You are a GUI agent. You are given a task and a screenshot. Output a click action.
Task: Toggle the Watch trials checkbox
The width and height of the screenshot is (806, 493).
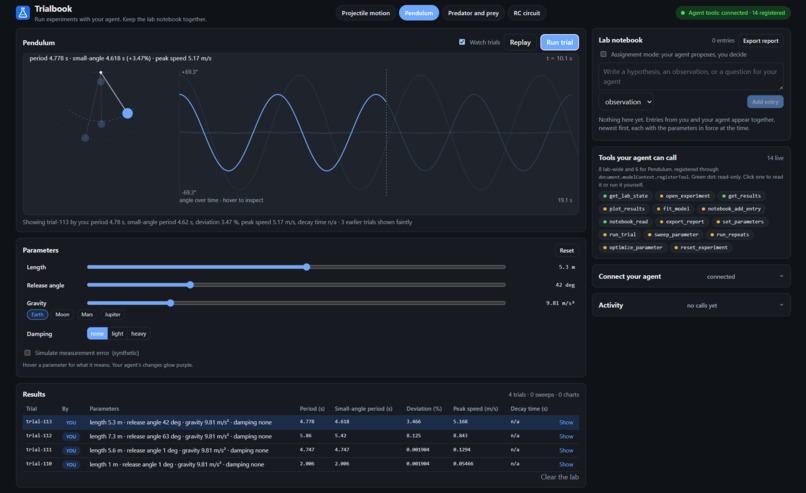[x=462, y=42]
